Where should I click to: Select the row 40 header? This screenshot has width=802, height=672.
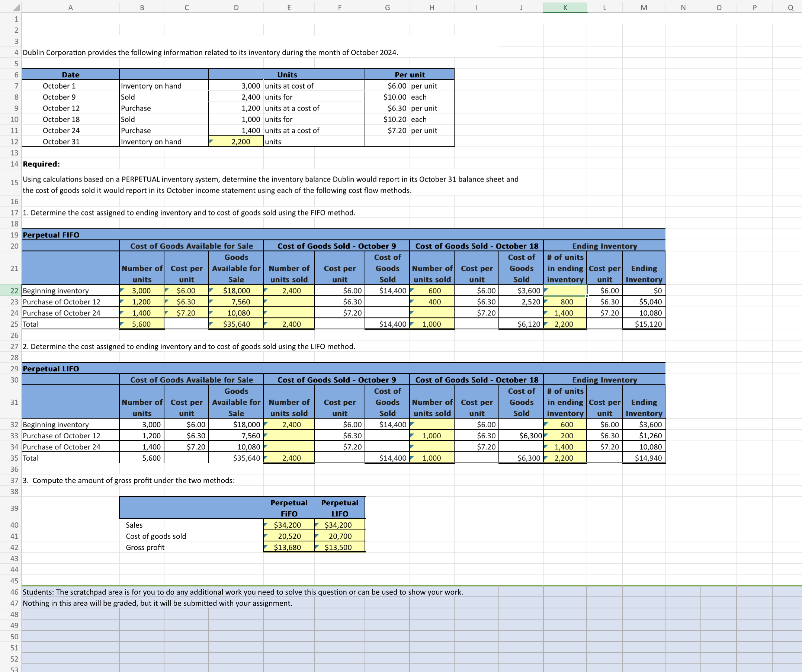14,525
